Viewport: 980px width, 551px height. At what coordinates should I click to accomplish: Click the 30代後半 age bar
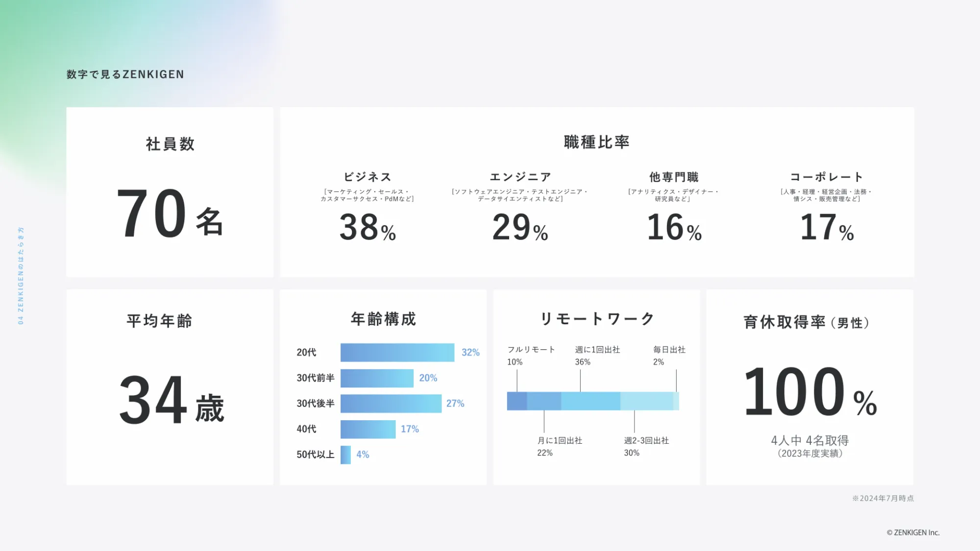pos(391,404)
